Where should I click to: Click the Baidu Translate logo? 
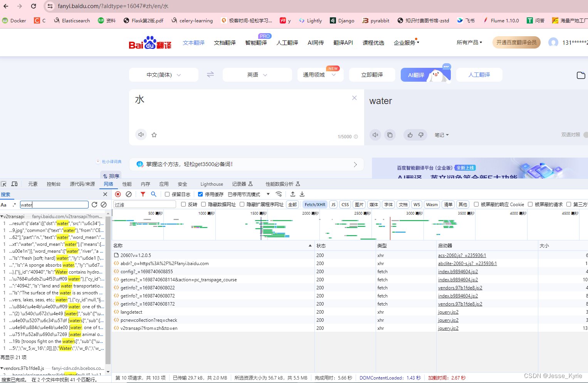click(x=150, y=42)
